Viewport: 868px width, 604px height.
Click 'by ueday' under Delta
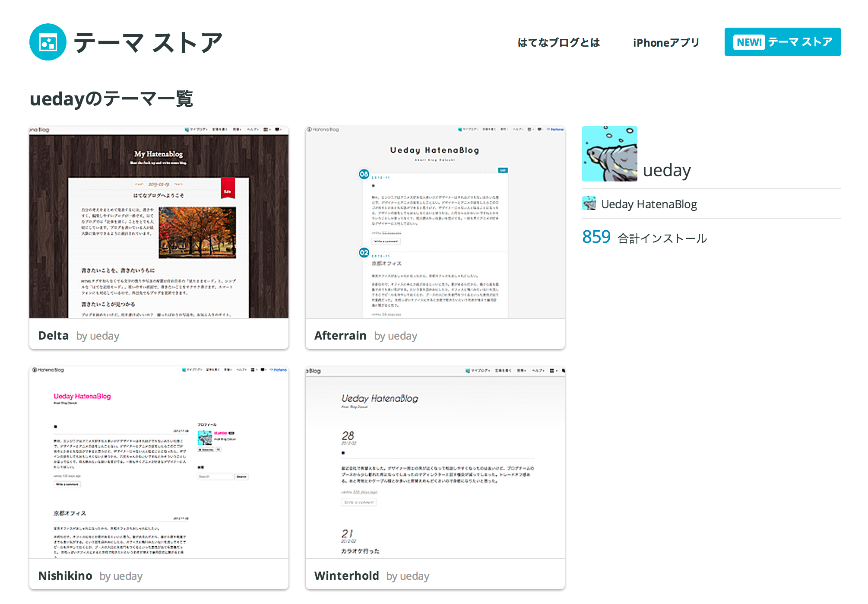point(98,336)
